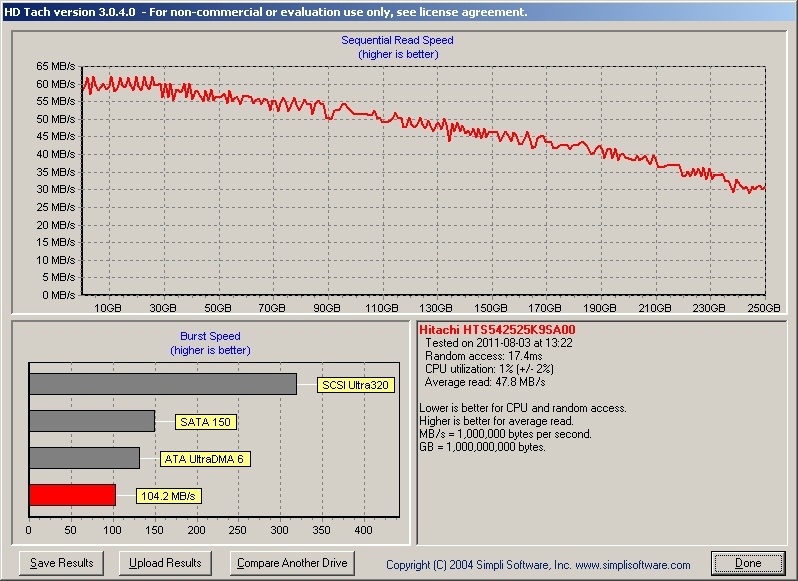Click the red burst speed bar
This screenshot has width=798, height=581.
[72, 495]
